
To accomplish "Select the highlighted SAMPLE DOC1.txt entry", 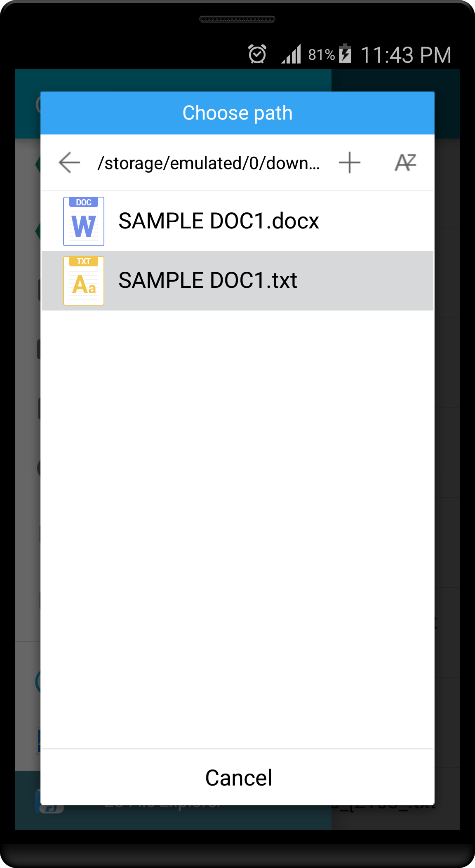I will 237,281.
